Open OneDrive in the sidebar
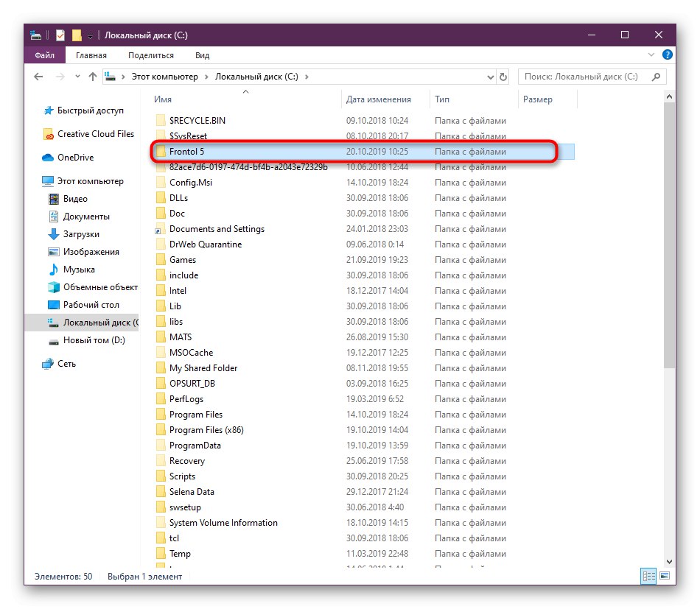 coord(67,158)
